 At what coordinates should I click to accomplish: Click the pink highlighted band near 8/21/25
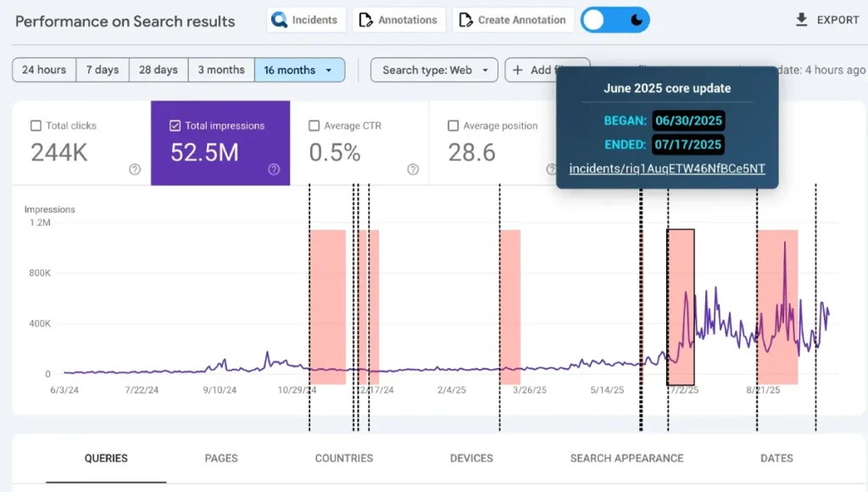[777, 305]
